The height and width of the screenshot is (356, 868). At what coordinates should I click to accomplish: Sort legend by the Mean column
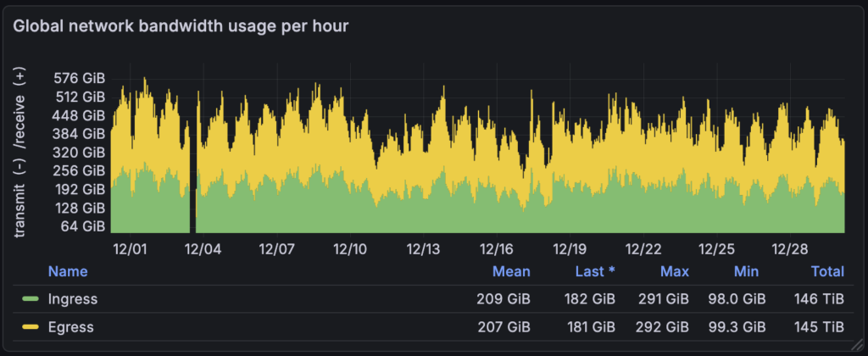point(511,271)
